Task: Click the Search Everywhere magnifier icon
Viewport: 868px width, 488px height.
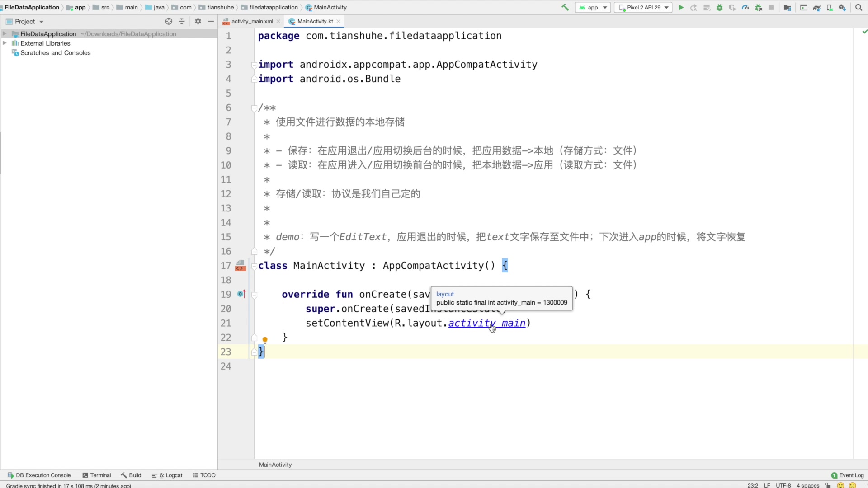Action: [859, 7]
